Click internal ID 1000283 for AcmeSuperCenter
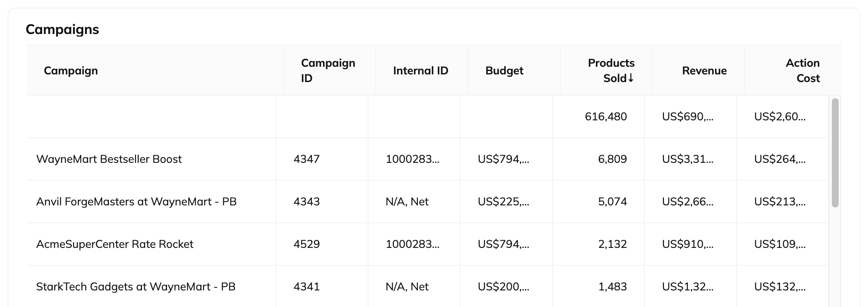This screenshot has width=868, height=307. (x=412, y=244)
